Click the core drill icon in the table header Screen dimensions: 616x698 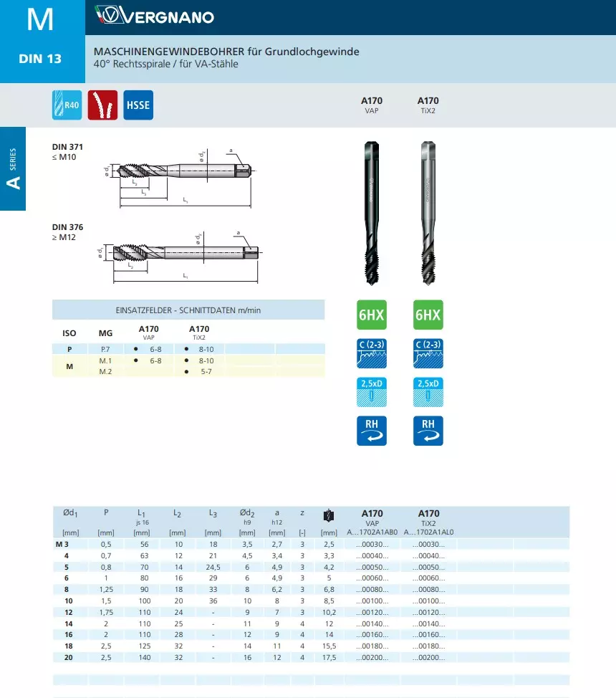coord(329,515)
